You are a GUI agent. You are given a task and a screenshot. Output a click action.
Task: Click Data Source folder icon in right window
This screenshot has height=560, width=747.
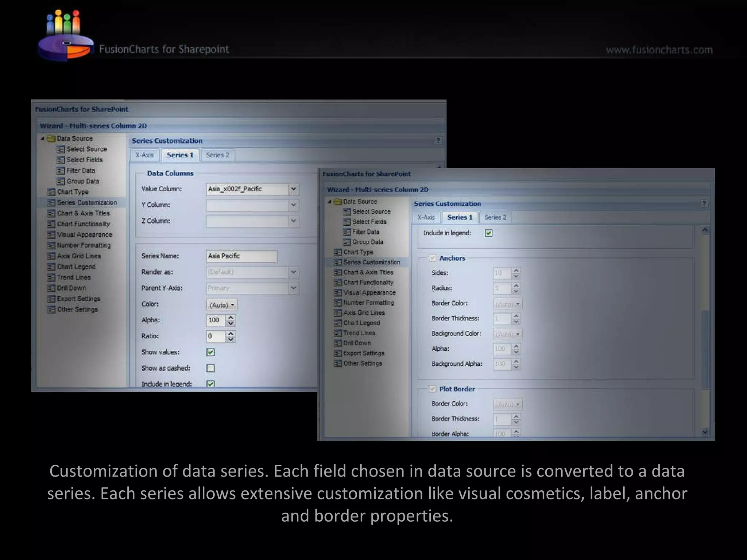pos(337,202)
